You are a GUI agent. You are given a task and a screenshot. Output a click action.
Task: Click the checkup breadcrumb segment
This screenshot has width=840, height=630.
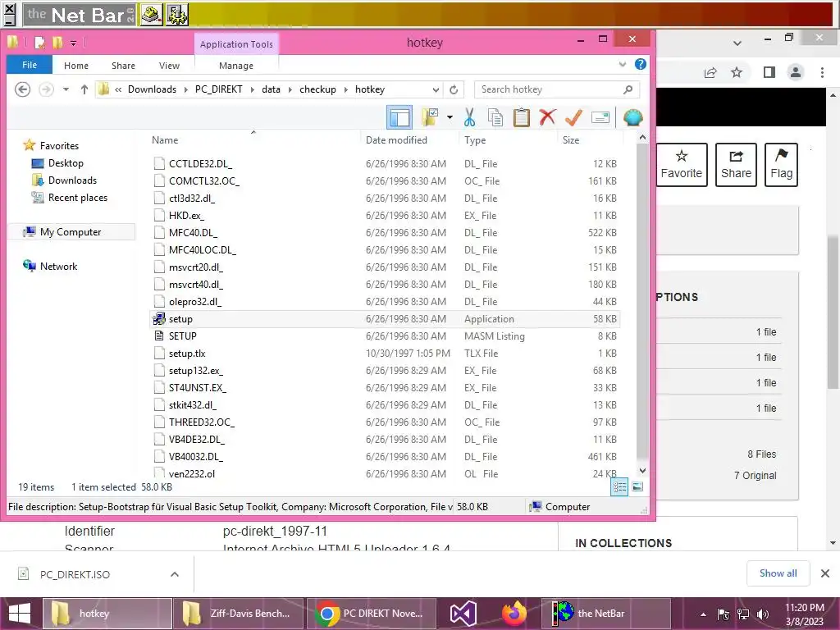317,89
